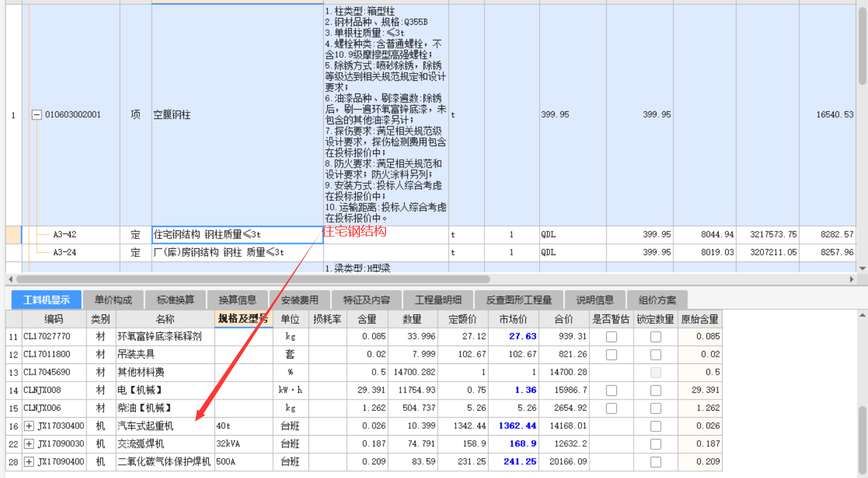Image resolution: width=868 pixels, height=478 pixels.
Task: Click the horizontal scrollbar left arrow
Action: click(11, 279)
